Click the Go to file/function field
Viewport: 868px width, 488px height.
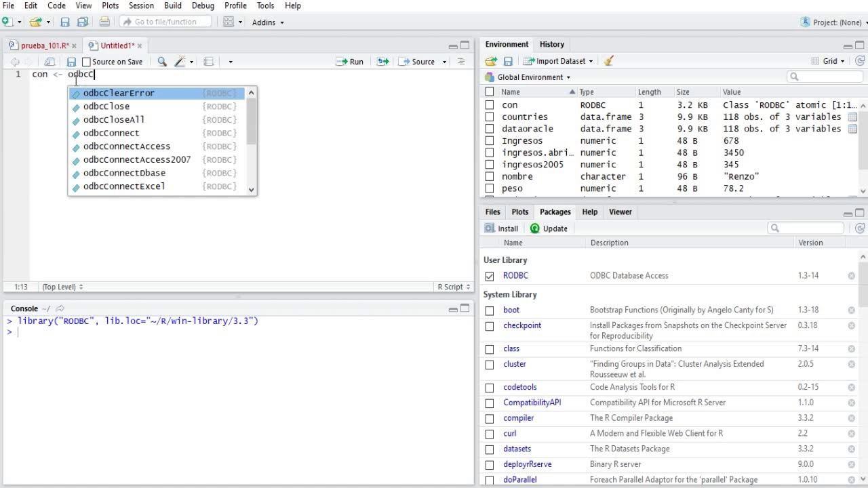[167, 22]
